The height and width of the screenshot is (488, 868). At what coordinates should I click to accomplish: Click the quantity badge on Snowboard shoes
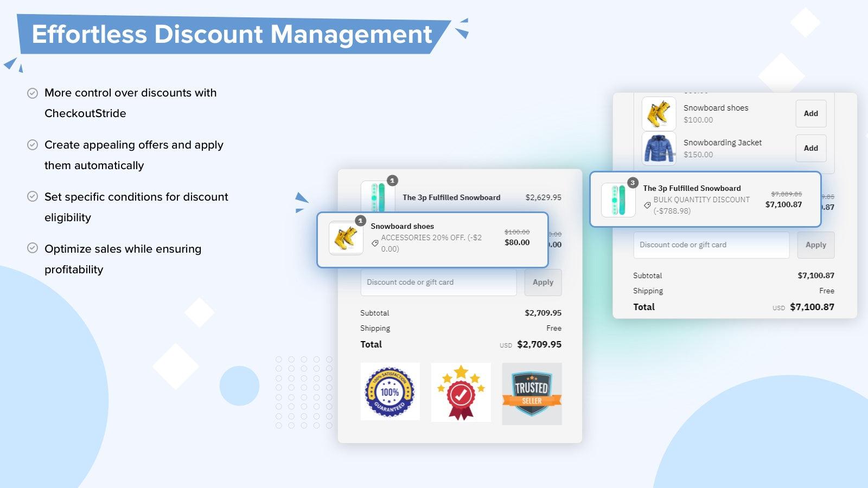click(360, 221)
